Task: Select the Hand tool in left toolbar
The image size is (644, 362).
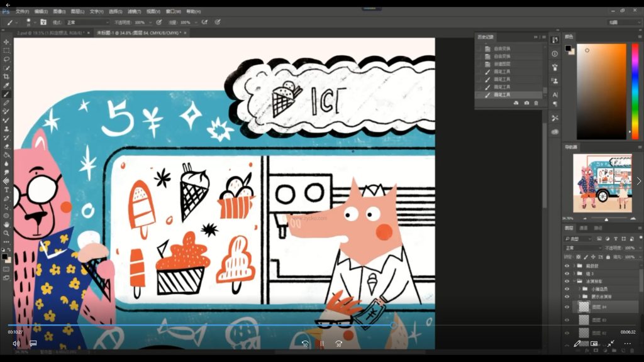Action: pos(6,224)
